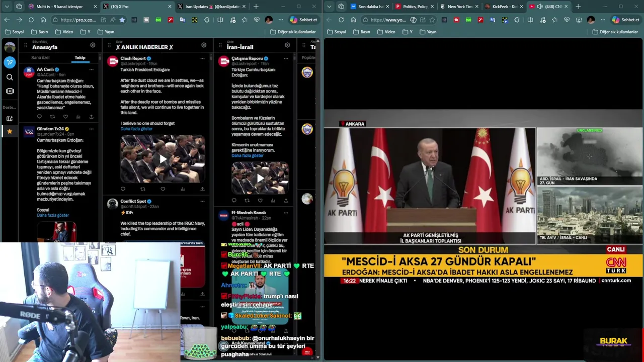Viewport: 644px width, 362px height.
Task: Open the extensions puzzle icon in left browser
Action: [x=207, y=20]
